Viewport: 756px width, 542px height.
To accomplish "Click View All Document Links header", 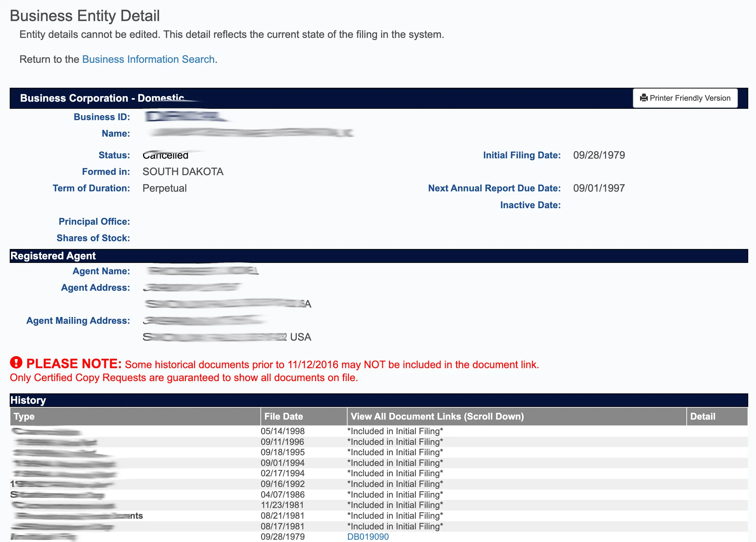I will 517,416.
